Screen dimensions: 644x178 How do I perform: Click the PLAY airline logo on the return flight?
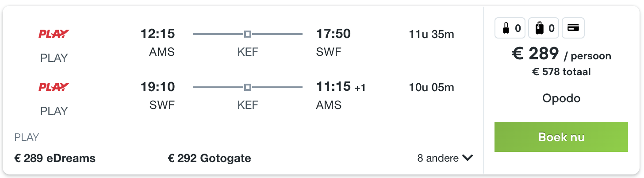tap(54, 87)
